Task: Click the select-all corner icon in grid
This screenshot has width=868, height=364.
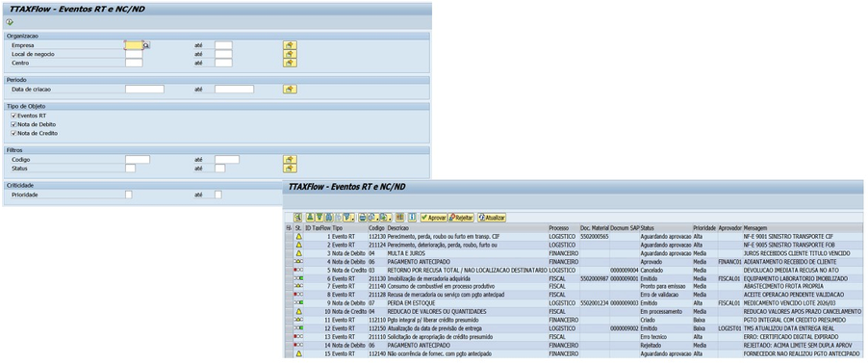Action: 288,227
